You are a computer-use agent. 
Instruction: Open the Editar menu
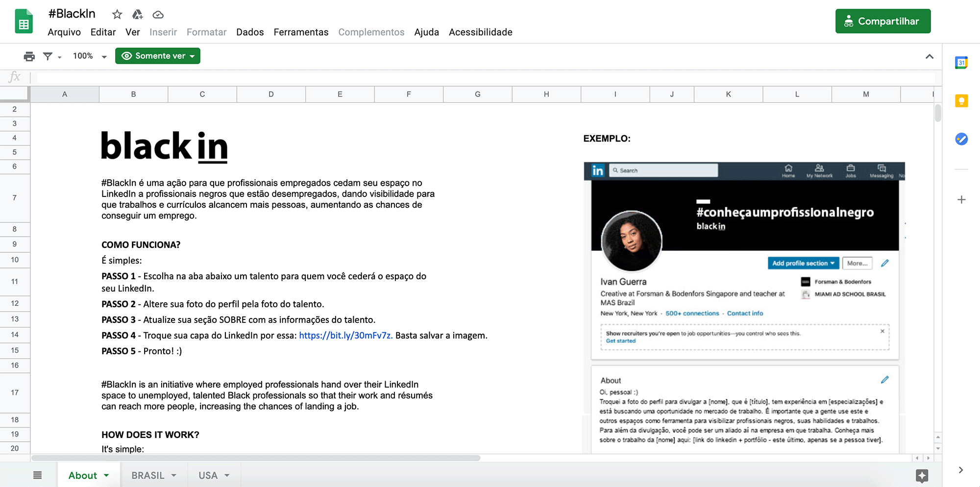103,32
